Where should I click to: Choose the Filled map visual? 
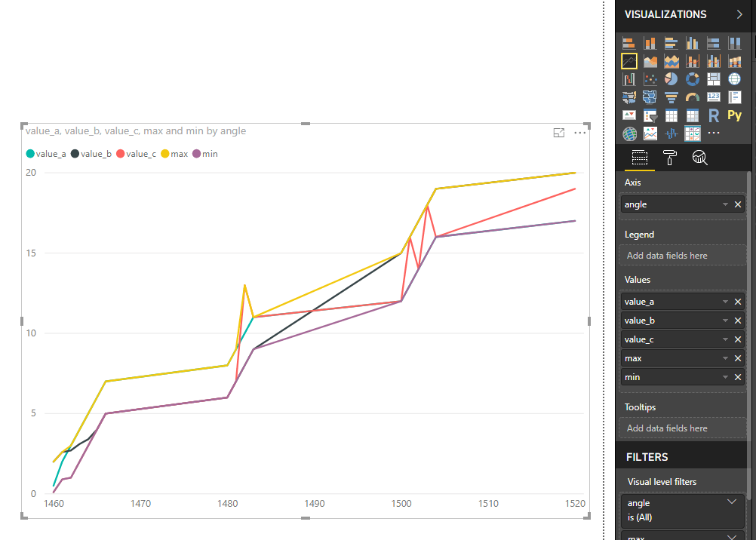[x=628, y=97]
